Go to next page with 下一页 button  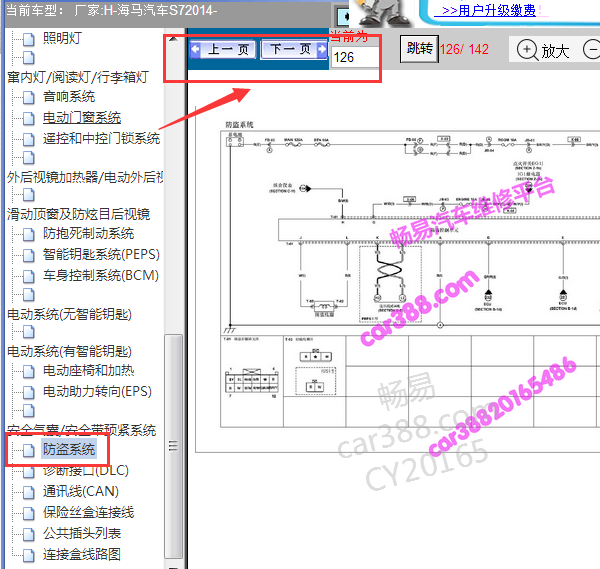click(x=294, y=49)
